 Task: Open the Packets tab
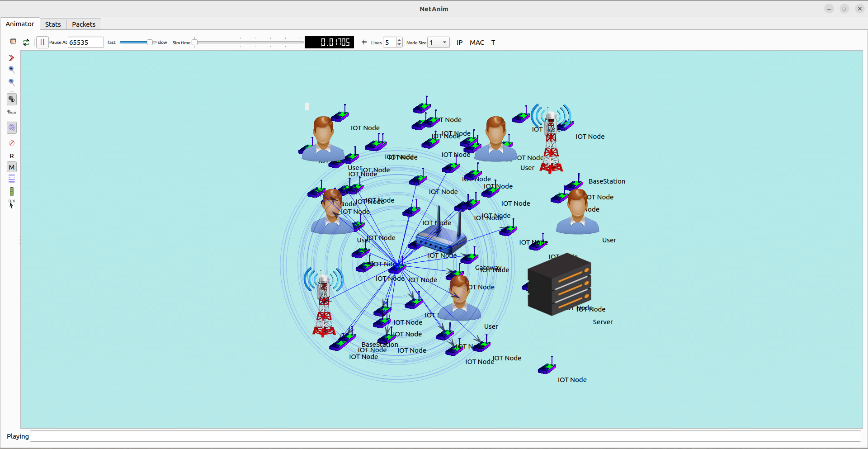click(x=84, y=24)
